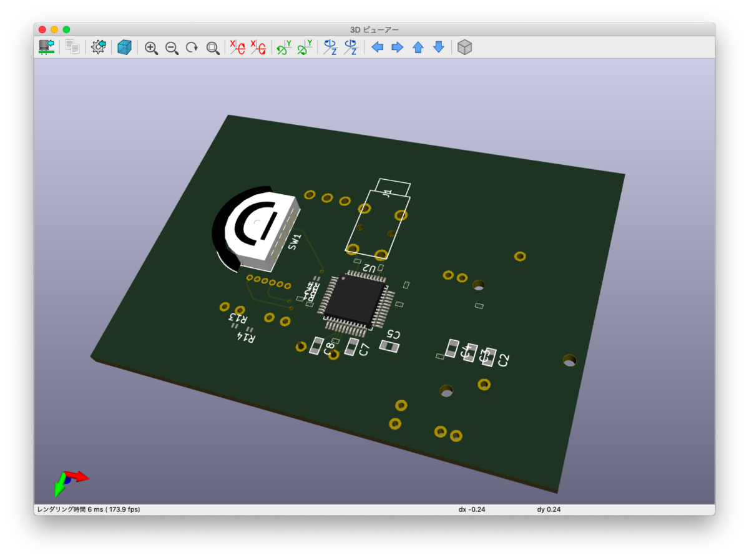Rotate Y counterclockwise (second green Y icon)
The width and height of the screenshot is (749, 560).
pyautogui.click(x=305, y=47)
